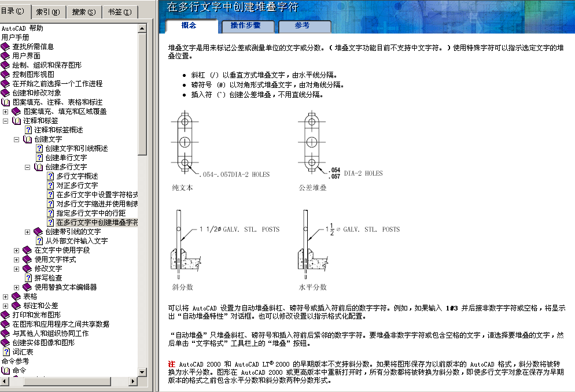
Task: Click open-book icon beside 创建多行文字
Action: [39, 167]
